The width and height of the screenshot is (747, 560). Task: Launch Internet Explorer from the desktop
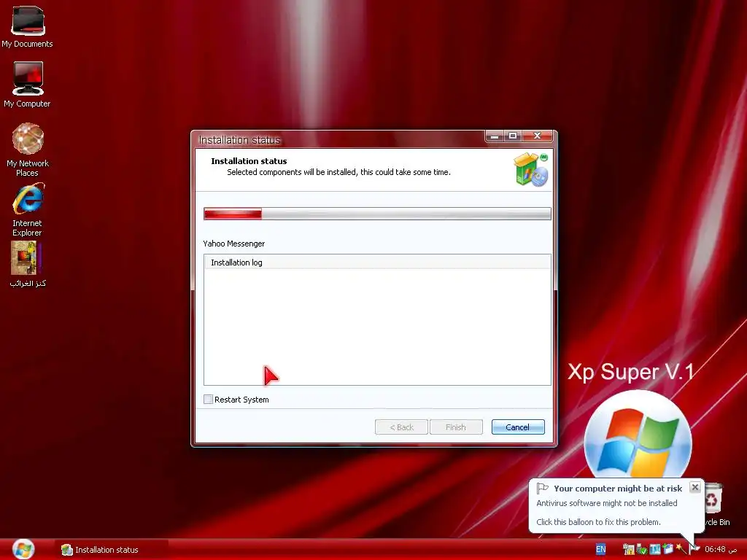(x=27, y=210)
